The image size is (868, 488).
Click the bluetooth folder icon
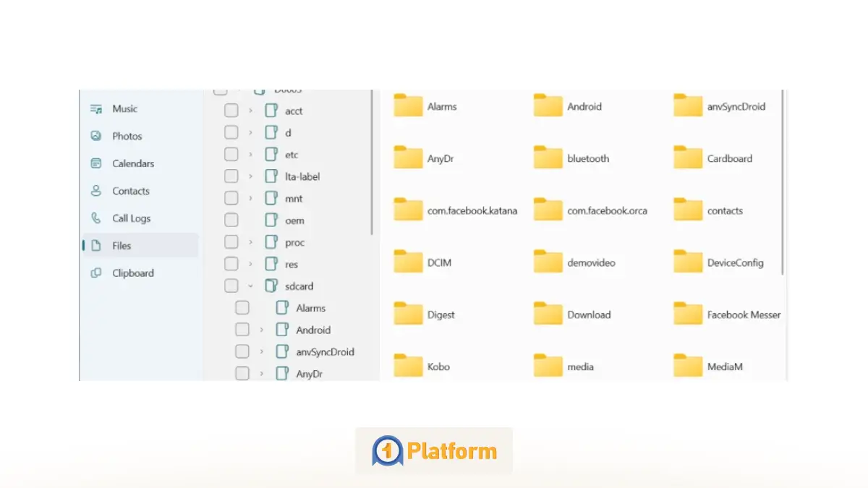point(548,158)
